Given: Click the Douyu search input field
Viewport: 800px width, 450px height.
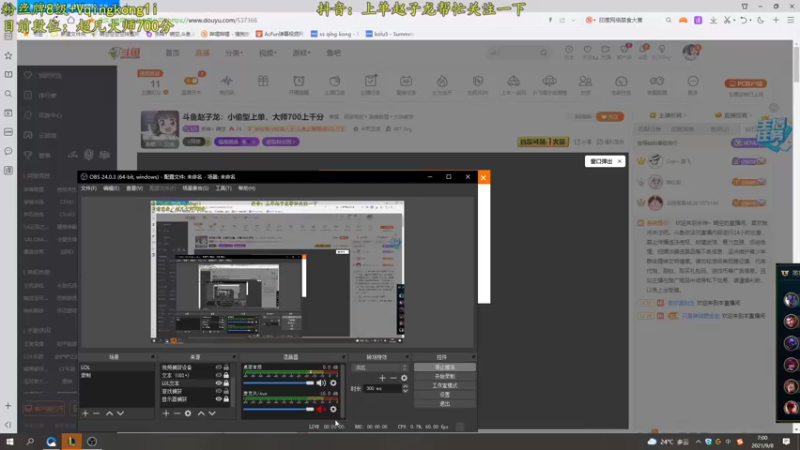Looking at the screenshot, I should coord(513,53).
